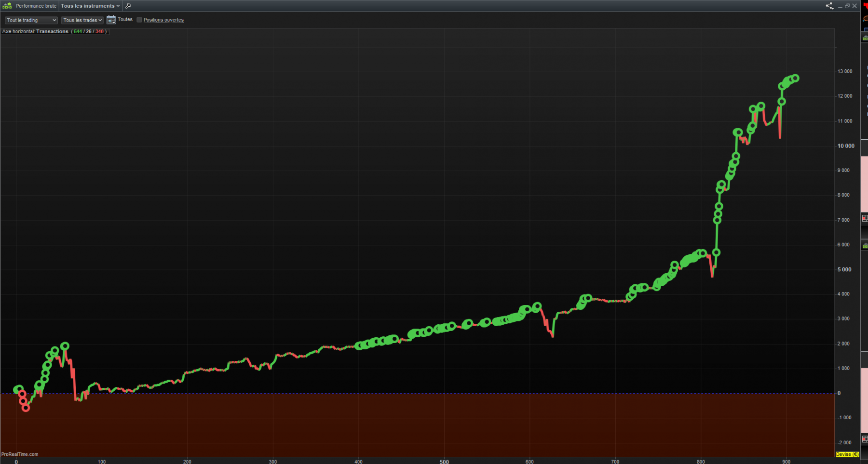Select the lowest red trade marker

pyautogui.click(x=26, y=408)
